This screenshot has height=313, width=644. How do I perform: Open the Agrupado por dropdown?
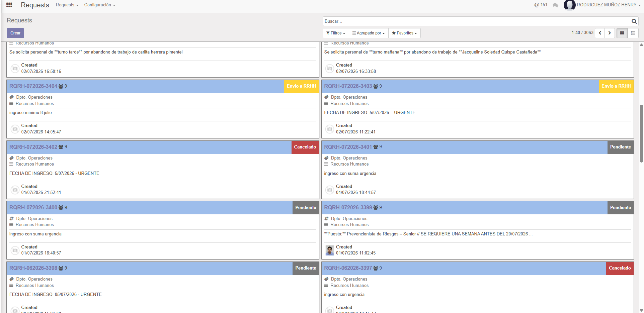pos(369,33)
